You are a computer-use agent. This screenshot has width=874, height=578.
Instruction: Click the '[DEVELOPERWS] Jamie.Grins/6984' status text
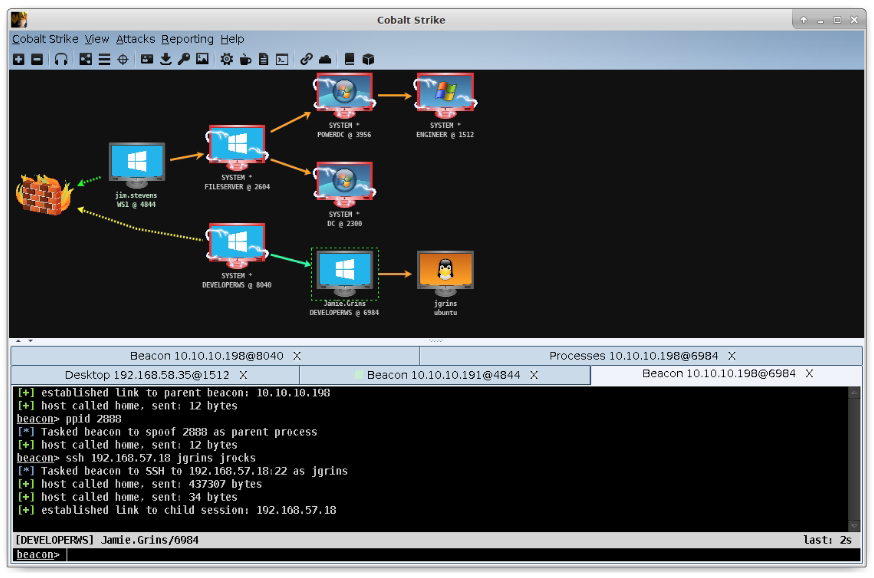coord(106,540)
